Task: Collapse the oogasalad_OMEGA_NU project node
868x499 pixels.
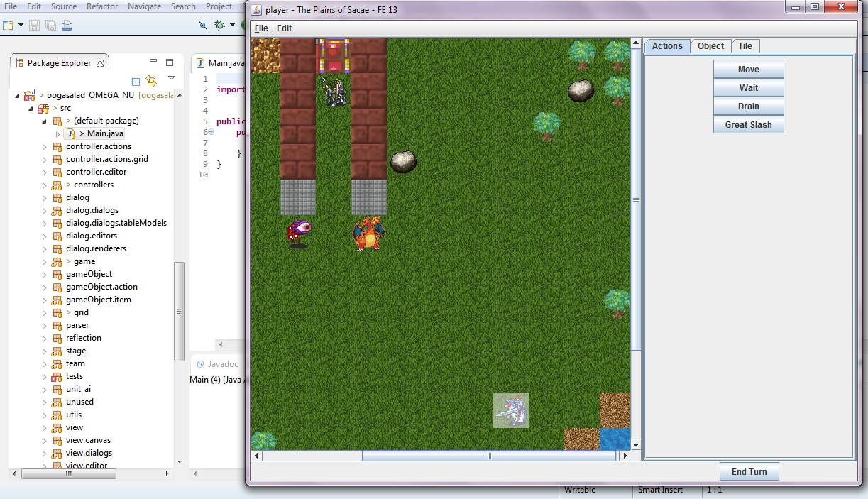Action: (x=17, y=95)
